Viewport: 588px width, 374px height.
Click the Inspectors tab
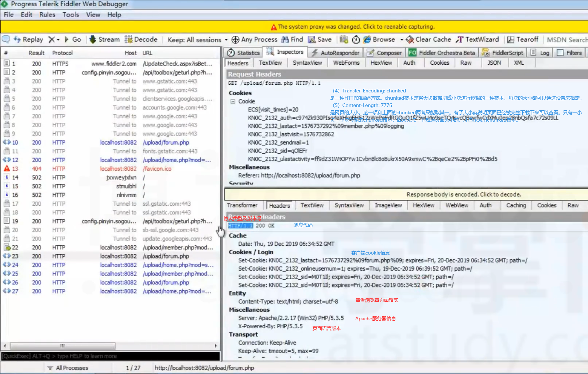pyautogui.click(x=286, y=52)
